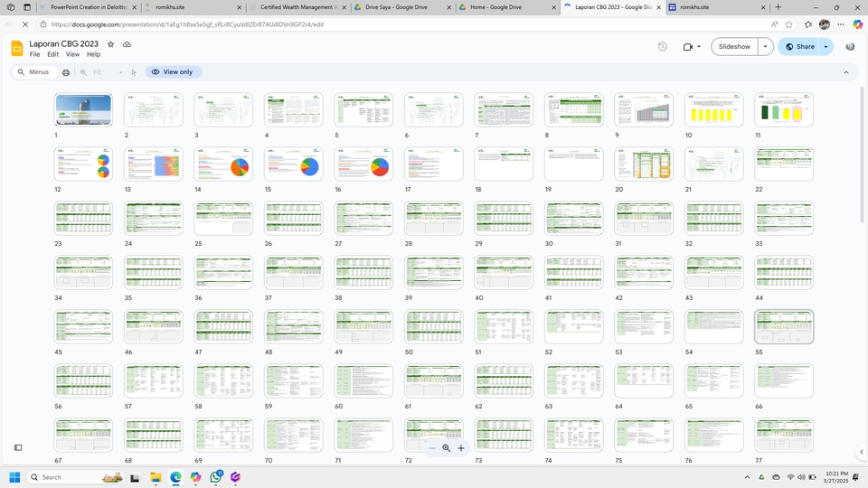Open a new browser tab
The image size is (868, 488).
tap(778, 7)
